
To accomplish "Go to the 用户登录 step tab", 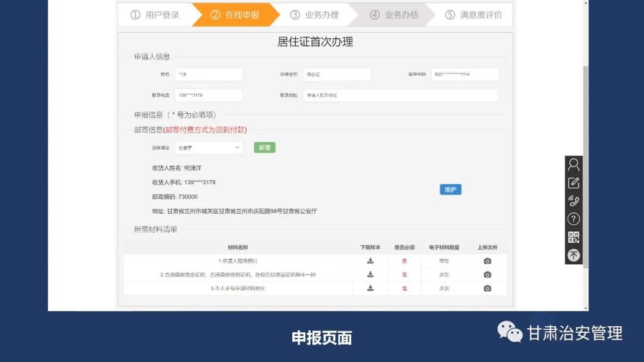I will tap(155, 15).
